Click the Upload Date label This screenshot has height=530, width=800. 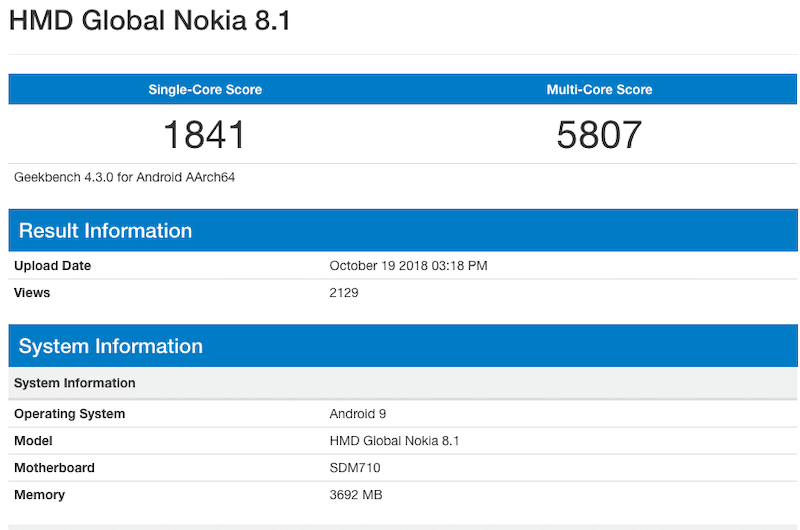click(53, 266)
